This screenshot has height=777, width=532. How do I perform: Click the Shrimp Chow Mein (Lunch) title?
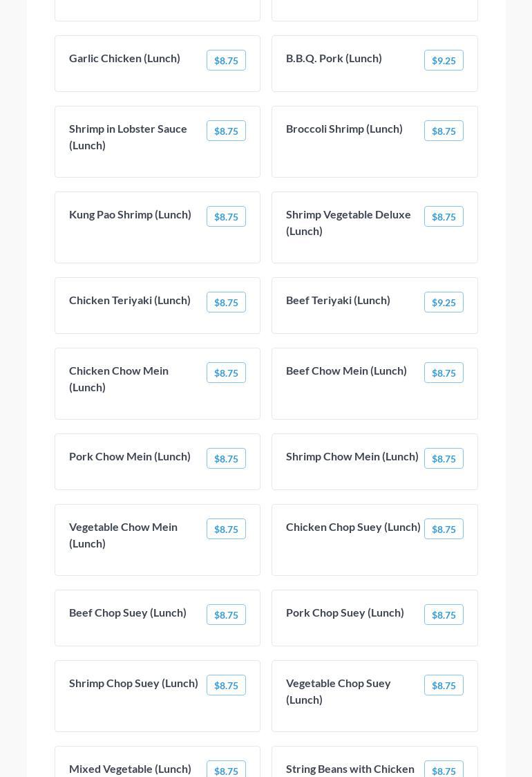pos(352,457)
